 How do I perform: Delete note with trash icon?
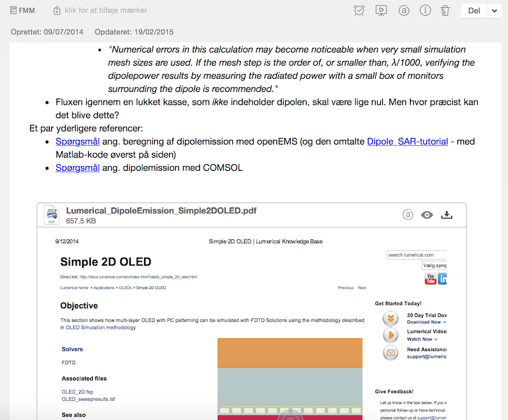[445, 11]
